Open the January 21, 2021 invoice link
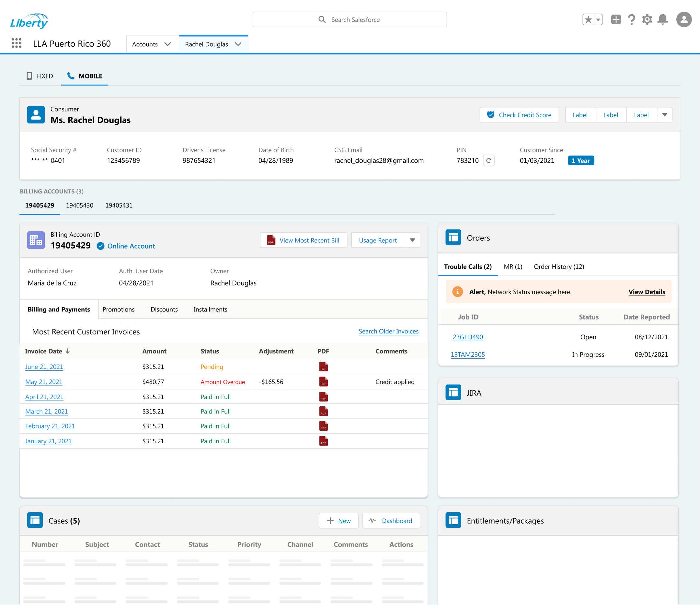Viewport: 700px width, 605px height. click(x=48, y=441)
